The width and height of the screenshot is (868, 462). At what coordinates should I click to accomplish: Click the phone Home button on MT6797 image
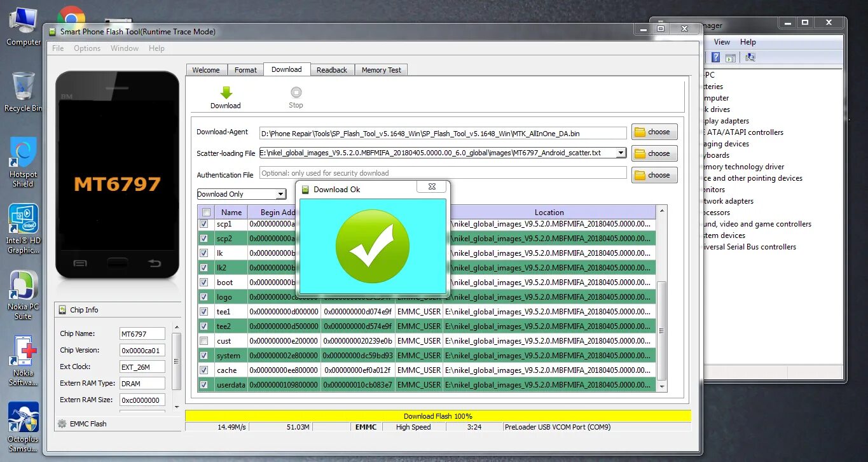click(x=117, y=263)
